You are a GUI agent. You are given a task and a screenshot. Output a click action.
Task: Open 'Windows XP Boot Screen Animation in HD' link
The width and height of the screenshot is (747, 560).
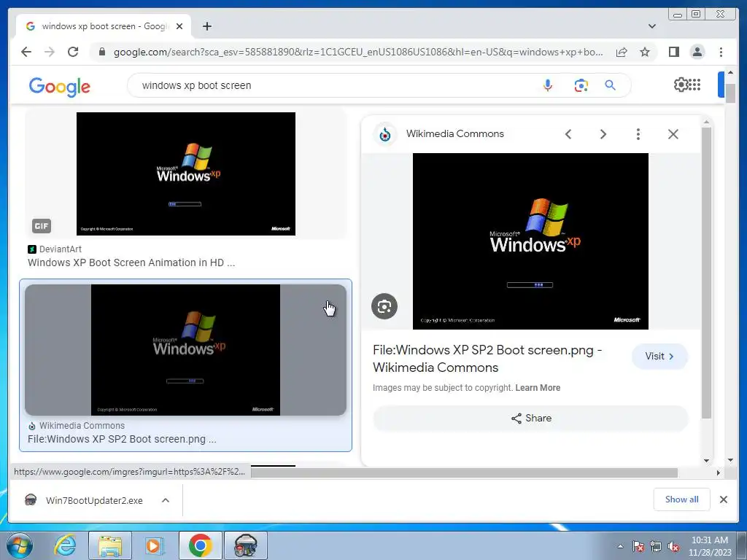131,262
